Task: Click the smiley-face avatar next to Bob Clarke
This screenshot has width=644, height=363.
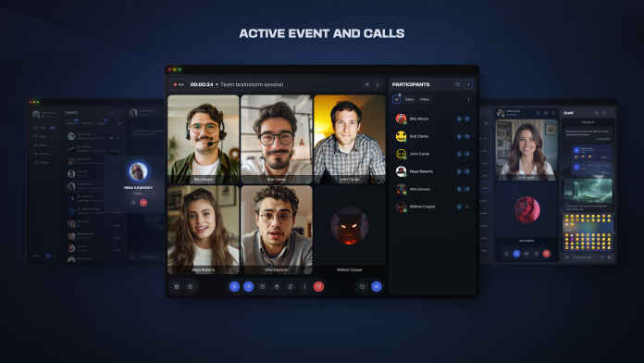Action: 401,136
